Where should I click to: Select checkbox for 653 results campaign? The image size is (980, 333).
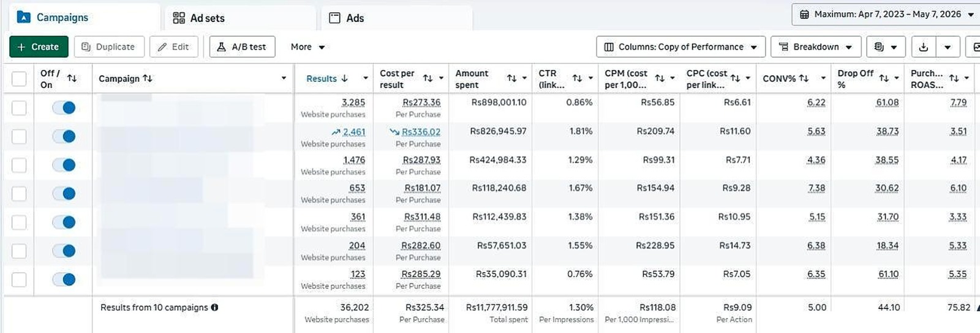pyautogui.click(x=19, y=194)
